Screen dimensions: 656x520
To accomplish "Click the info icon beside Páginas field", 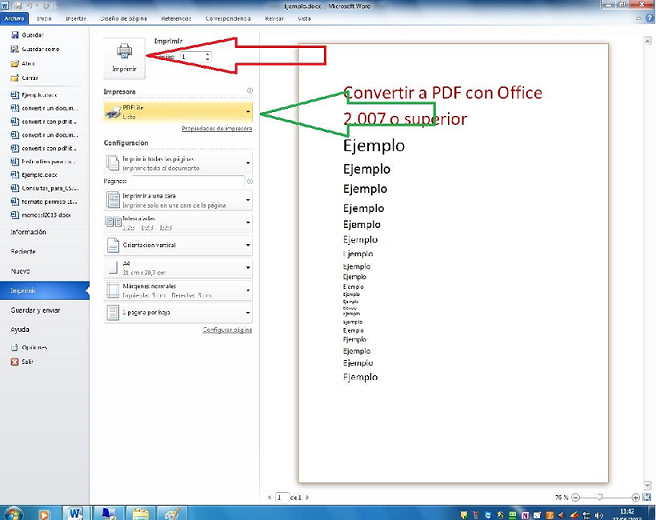I will 250,182.
